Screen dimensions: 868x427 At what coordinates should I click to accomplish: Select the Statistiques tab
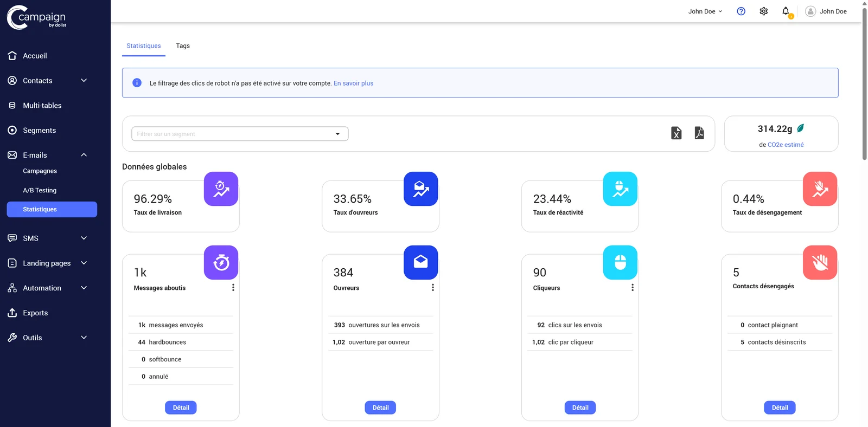144,46
